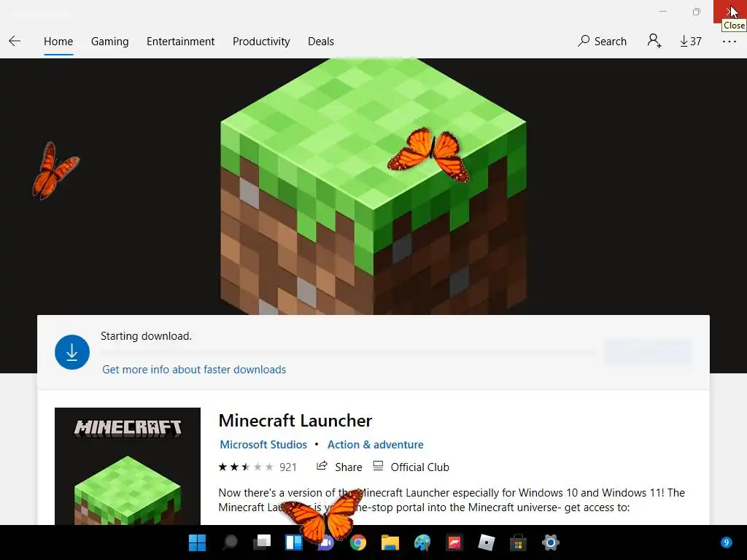
Task: Switch to the Gaming tab
Action: tap(109, 42)
